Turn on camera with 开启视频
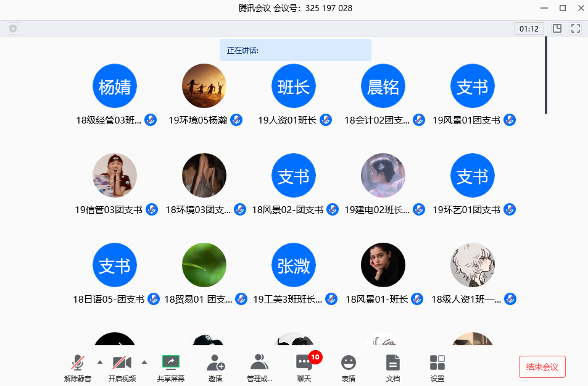The width and height of the screenshot is (588, 386). point(122,367)
